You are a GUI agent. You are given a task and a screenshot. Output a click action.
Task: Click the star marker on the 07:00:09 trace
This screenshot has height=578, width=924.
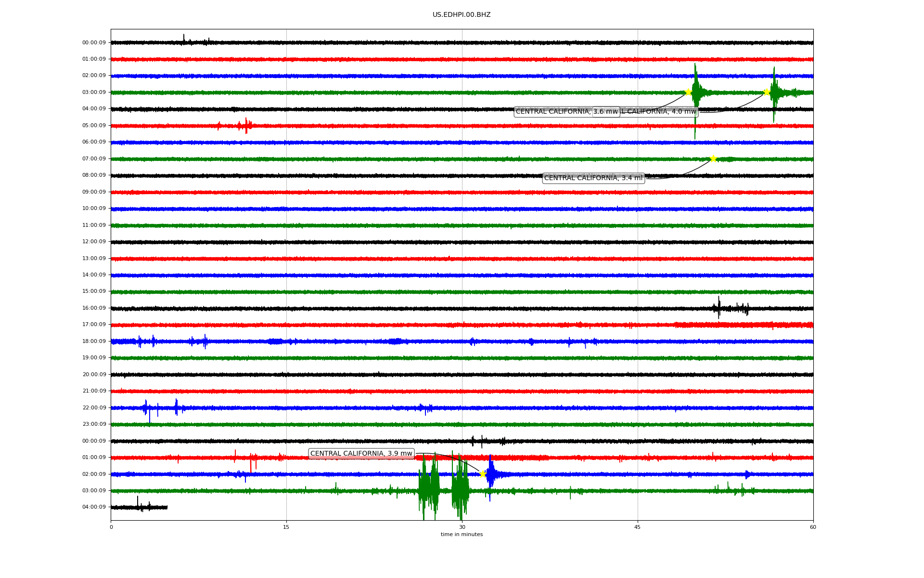[713, 158]
